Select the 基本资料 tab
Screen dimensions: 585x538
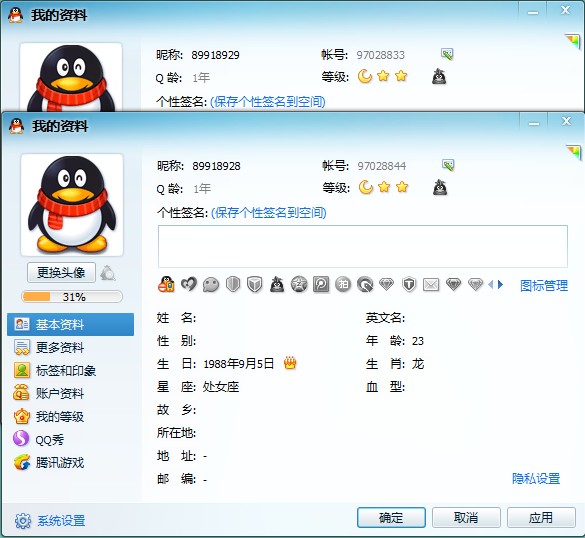pyautogui.click(x=71, y=325)
